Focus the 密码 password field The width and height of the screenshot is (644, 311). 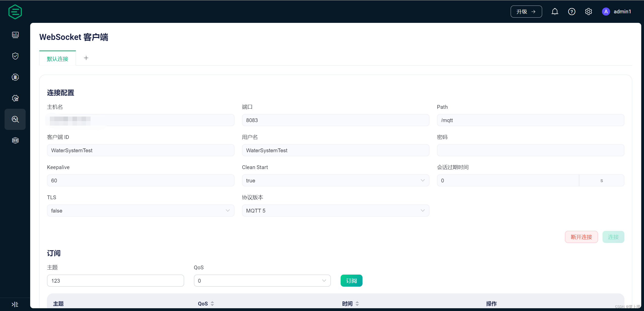[530, 150]
